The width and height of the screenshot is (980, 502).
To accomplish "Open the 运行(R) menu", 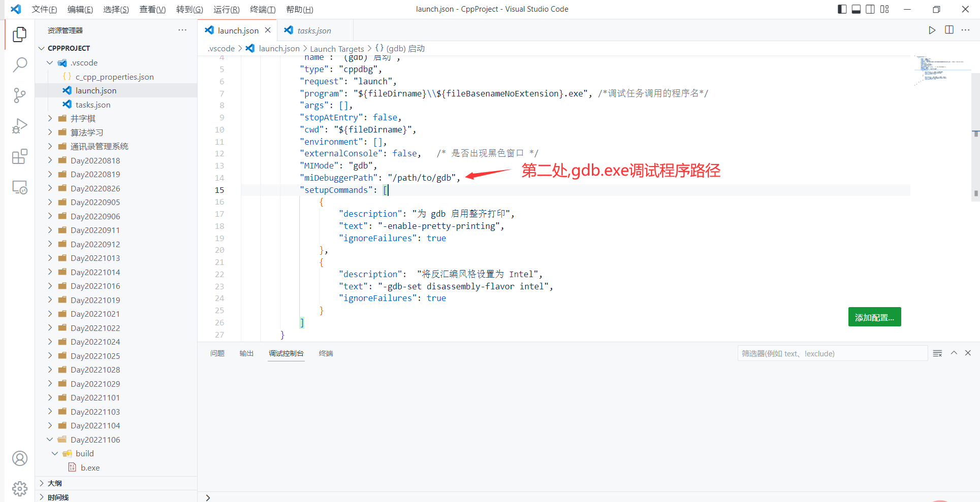I will pyautogui.click(x=227, y=9).
